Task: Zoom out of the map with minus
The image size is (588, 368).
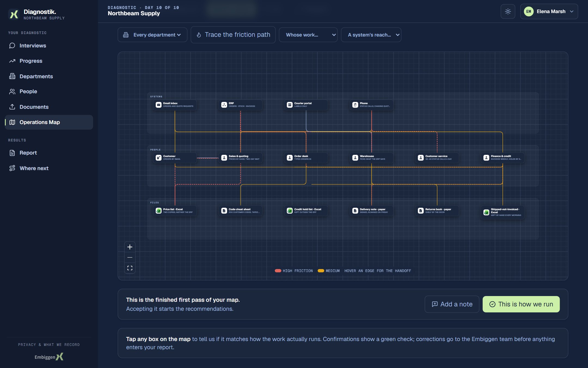Action: click(130, 257)
